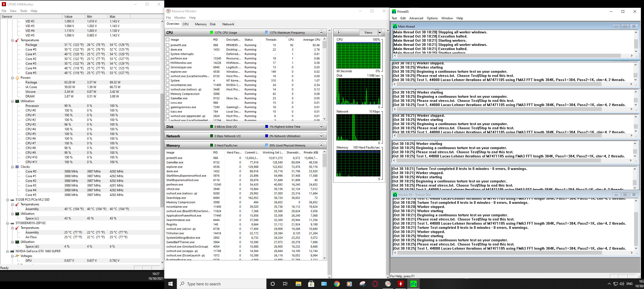Viewport: 644px width, 289px height.
Task: Check the GameBar.exe process checkbox
Action: (168, 98)
